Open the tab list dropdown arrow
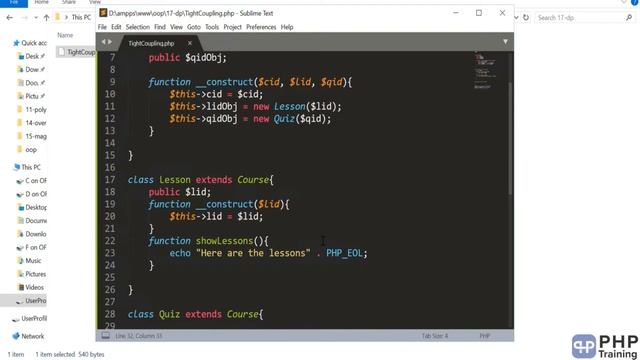The image size is (640, 360). [x=505, y=42]
